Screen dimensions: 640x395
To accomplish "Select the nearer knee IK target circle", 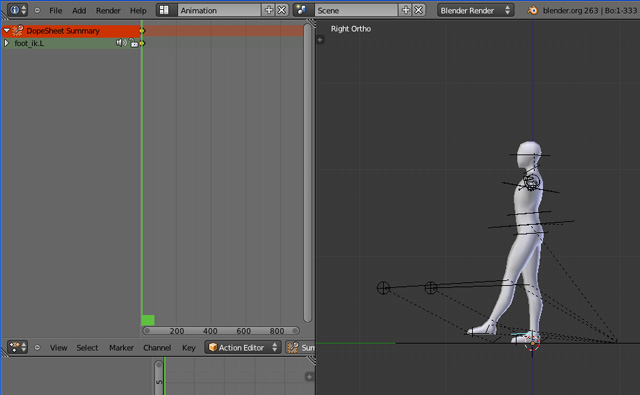I will (x=431, y=288).
